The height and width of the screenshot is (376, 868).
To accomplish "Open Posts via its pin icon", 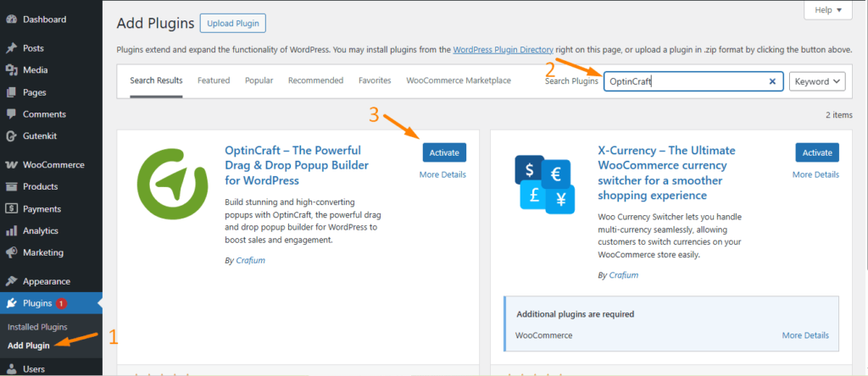I will (x=11, y=48).
